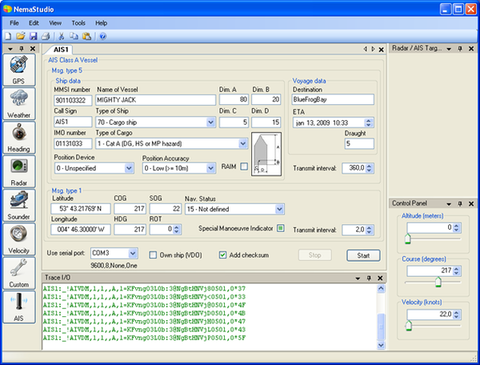Toggle the RAIM checkbox
This screenshot has height=365, width=480.
[x=244, y=166]
